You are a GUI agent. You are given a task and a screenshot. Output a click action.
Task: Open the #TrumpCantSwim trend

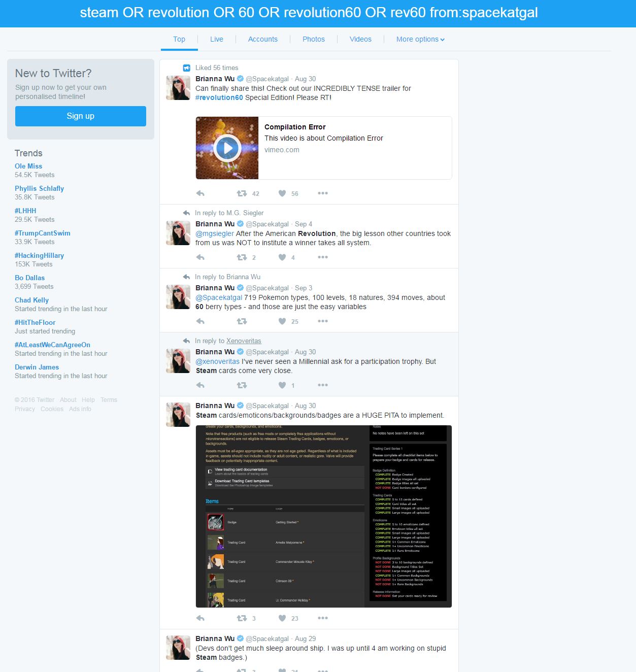[43, 233]
